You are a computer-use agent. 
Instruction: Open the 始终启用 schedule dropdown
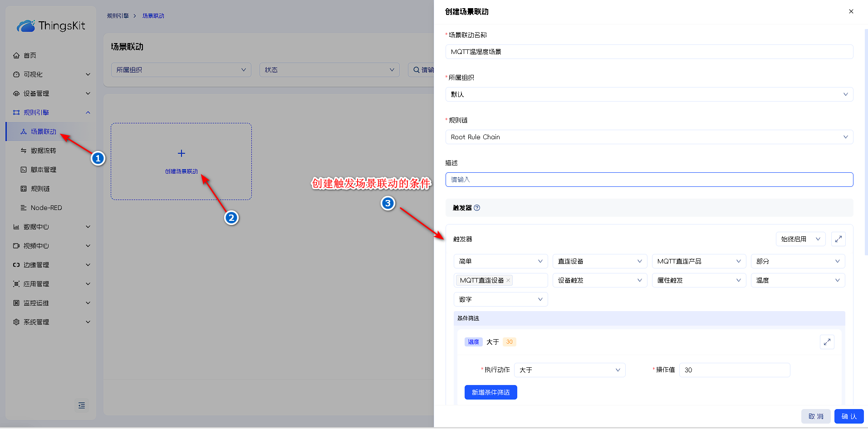click(x=800, y=239)
